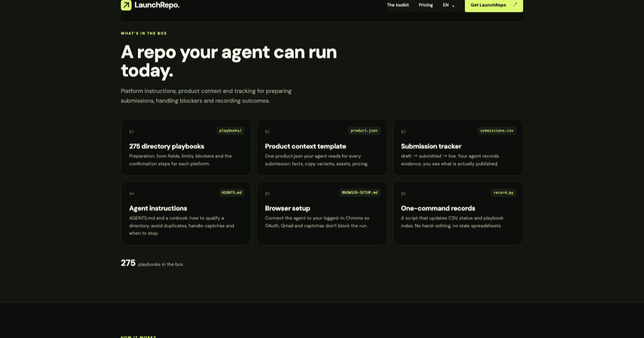Click the 02 card number

[x=267, y=131]
